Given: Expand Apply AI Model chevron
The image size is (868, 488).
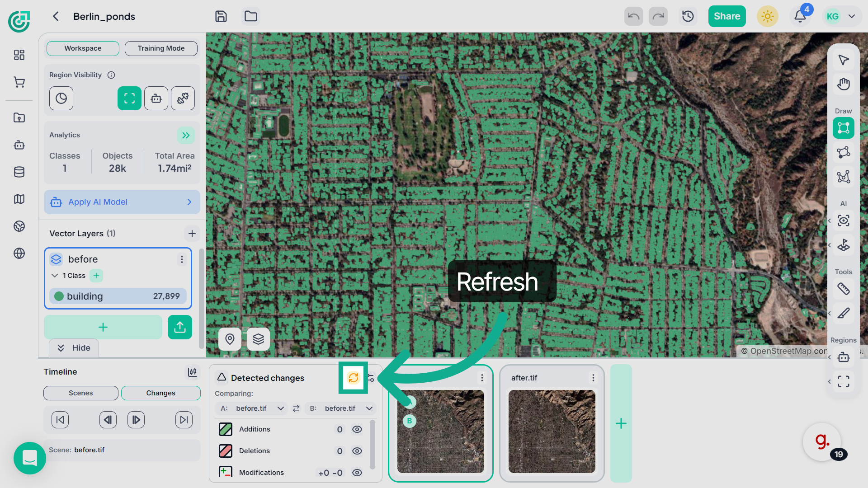Looking at the screenshot, I should tap(189, 202).
